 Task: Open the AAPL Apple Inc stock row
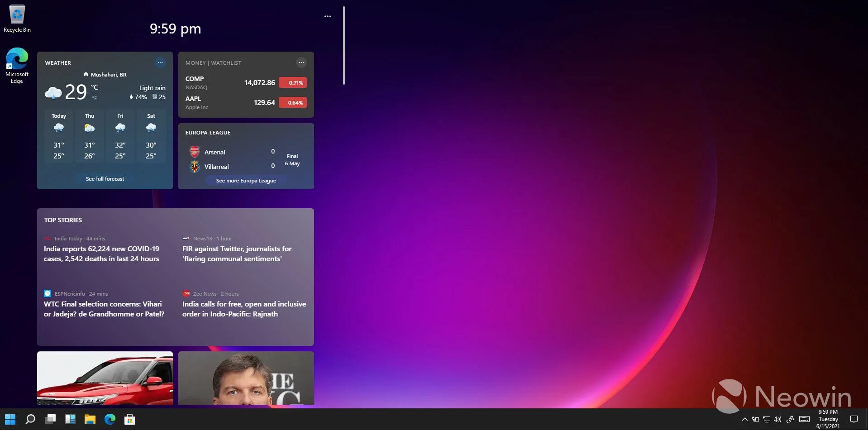(246, 103)
